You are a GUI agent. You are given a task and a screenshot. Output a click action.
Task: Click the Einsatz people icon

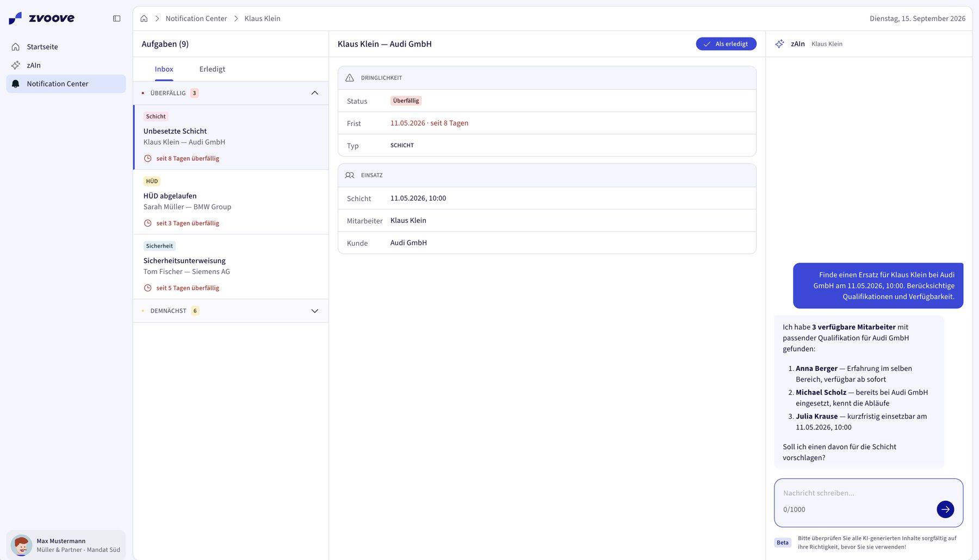click(x=350, y=175)
